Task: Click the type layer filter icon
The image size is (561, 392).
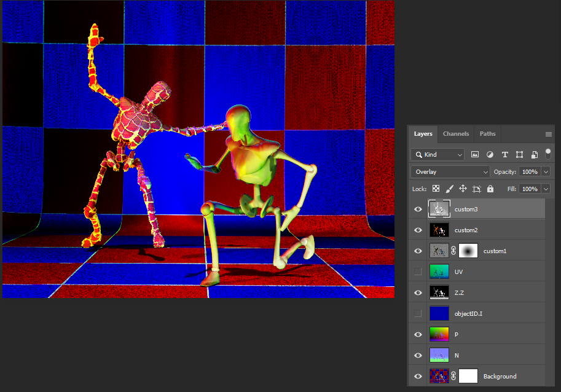Action: [504, 155]
